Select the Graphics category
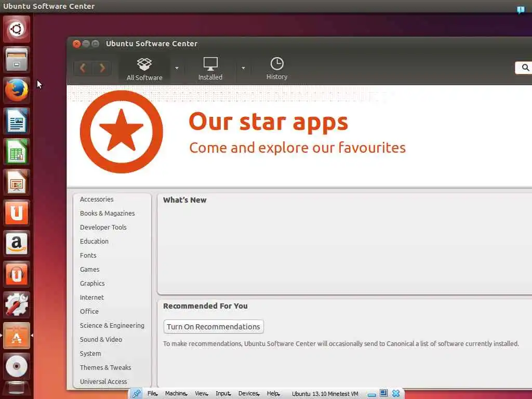 [92, 283]
